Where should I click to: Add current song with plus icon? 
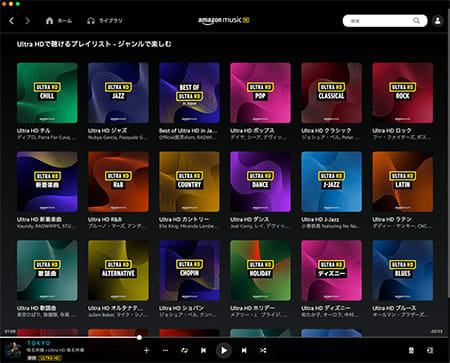tap(146, 350)
